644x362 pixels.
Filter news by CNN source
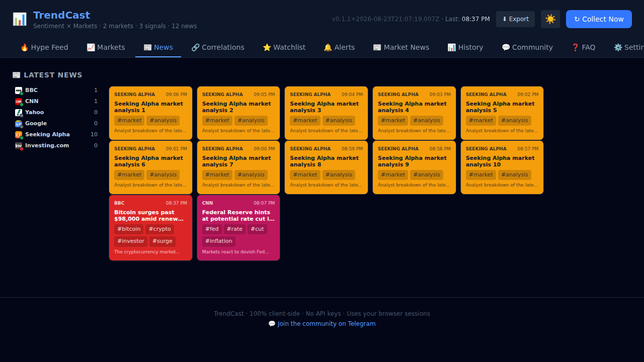tap(56, 102)
